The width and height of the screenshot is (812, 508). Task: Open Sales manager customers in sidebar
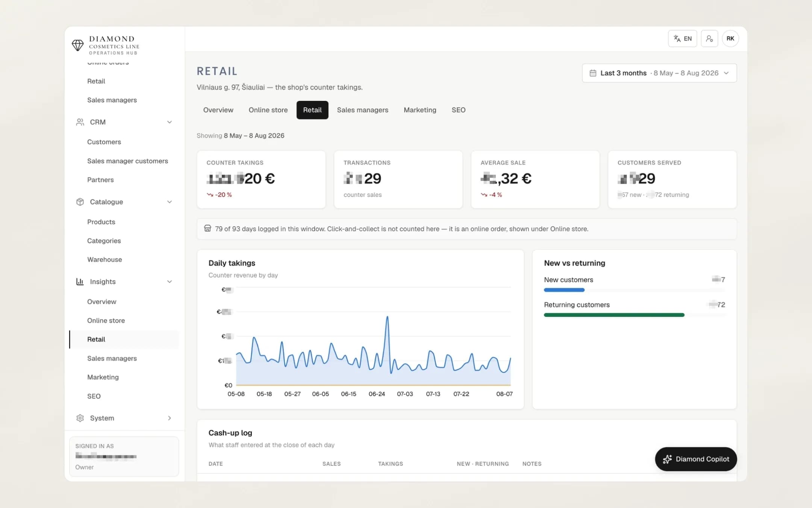(x=127, y=161)
